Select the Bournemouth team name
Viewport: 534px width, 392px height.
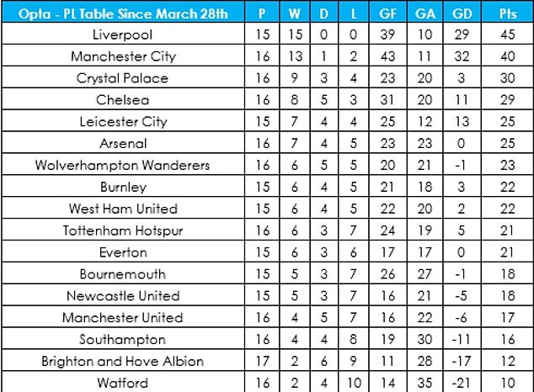[124, 274]
